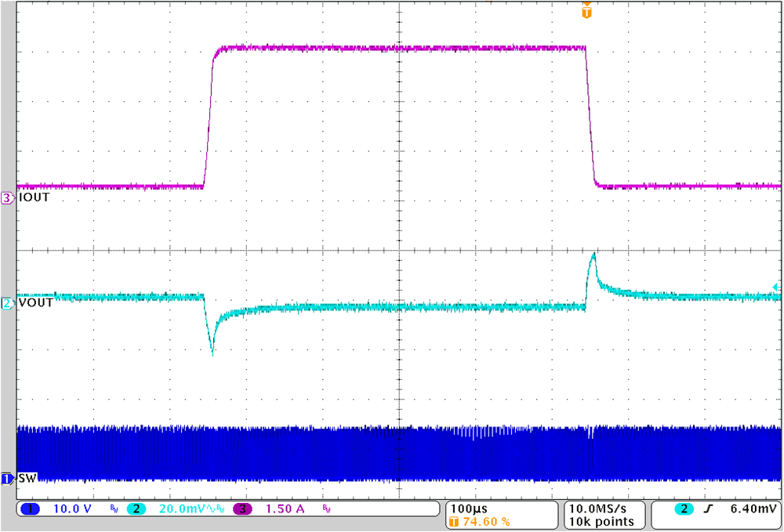Select the Channel 3 badge in the status bar

point(243,509)
